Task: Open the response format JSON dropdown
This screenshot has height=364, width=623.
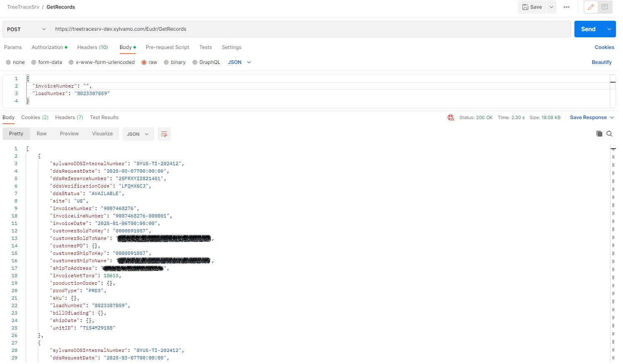Action: (138, 134)
